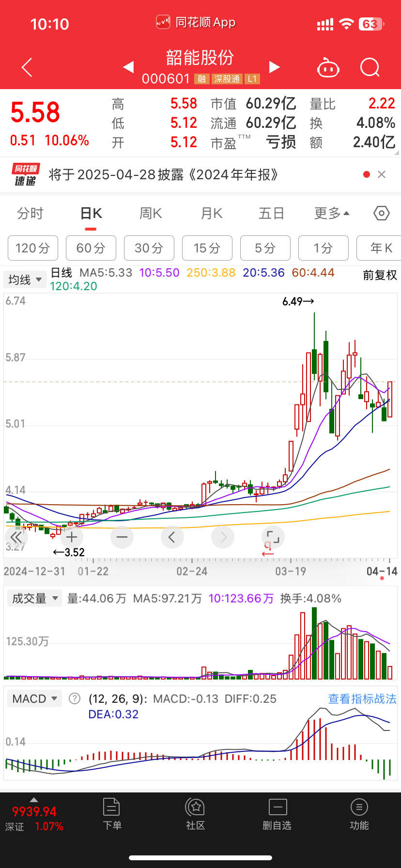Select the 日K daily chart tab
This screenshot has height=868, width=401.
point(91,213)
